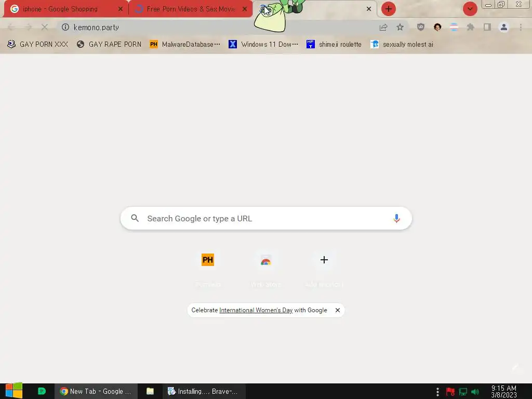Screen dimensions: 532x399
Task: Switch to the iphone - Google Shopping tab
Action: click(x=66, y=9)
